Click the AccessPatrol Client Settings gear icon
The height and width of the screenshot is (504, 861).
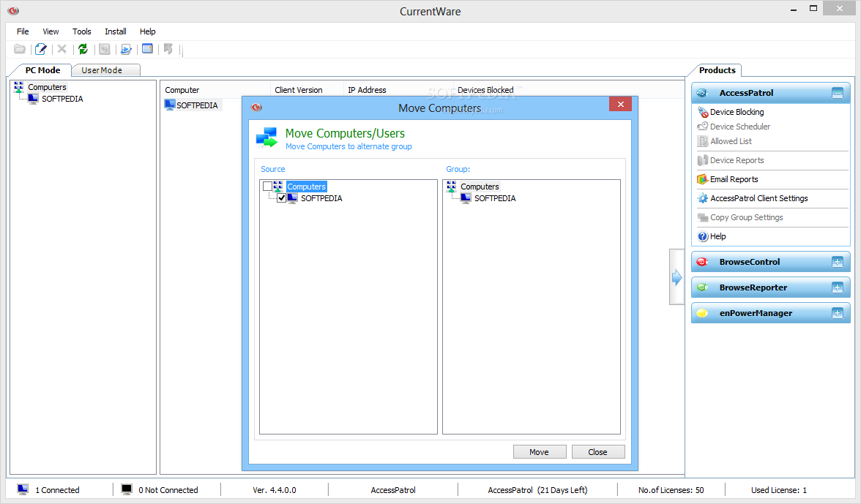(702, 198)
